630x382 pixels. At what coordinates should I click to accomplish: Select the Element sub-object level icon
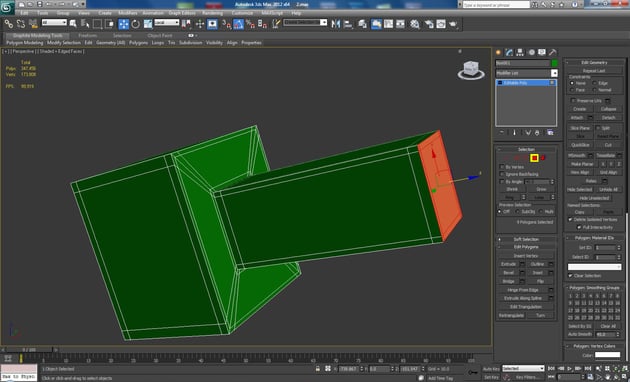[543, 158]
